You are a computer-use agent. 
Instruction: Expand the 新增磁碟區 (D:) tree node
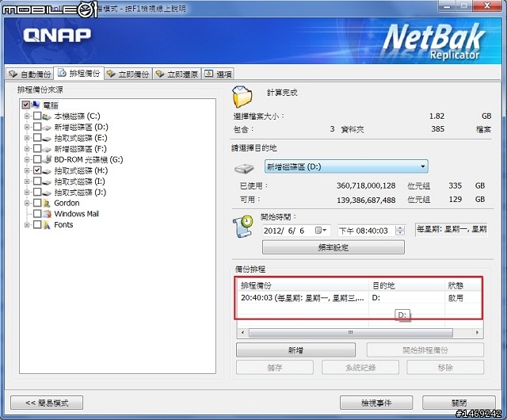[x=27, y=127]
